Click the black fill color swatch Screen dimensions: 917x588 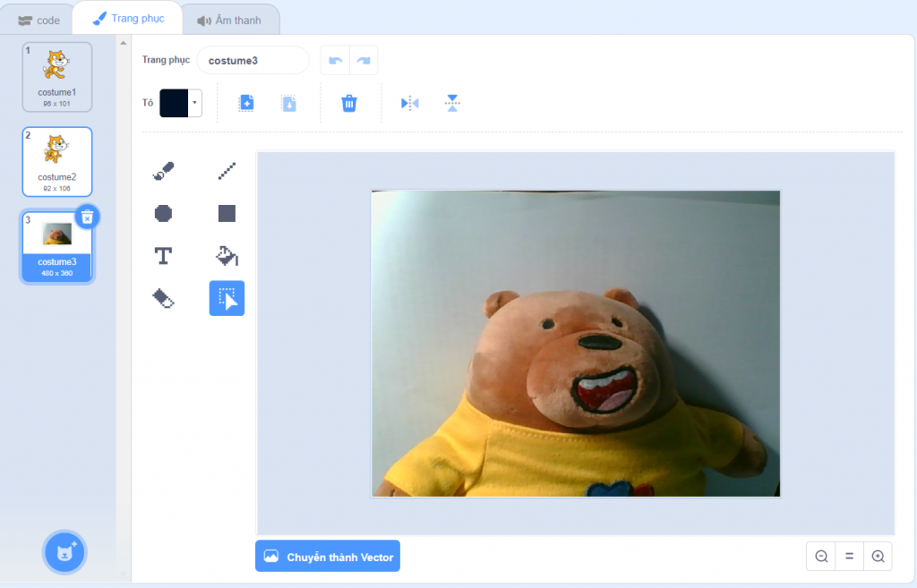coord(175,104)
